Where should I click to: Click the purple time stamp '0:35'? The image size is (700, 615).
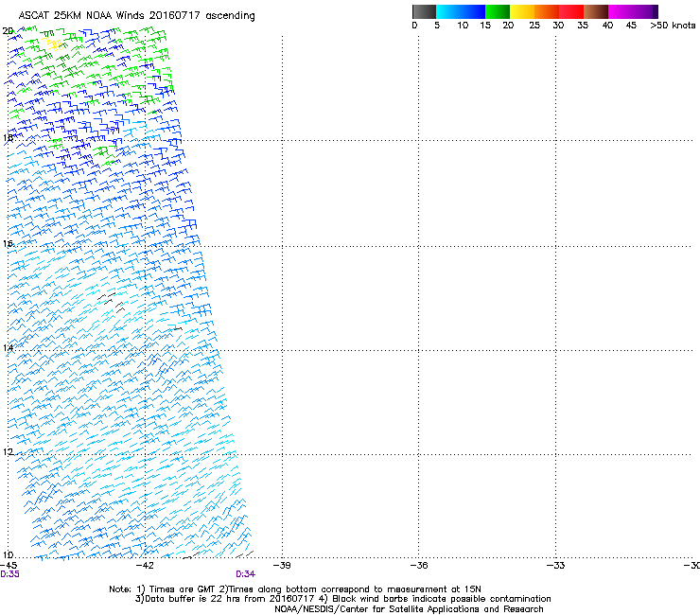click(9, 574)
